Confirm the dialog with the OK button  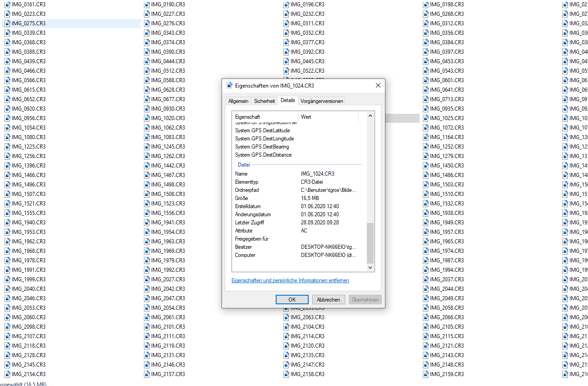292,300
